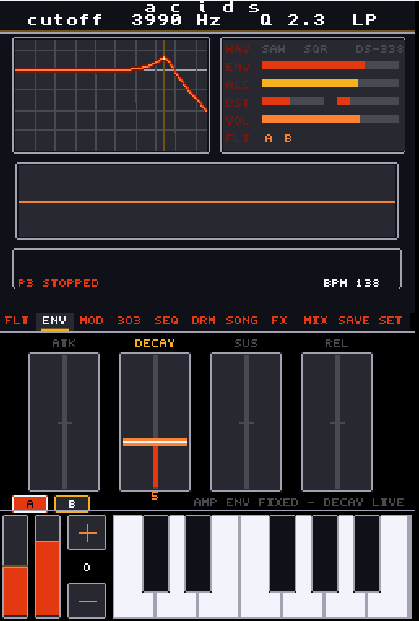Image resolution: width=419 pixels, height=621 pixels.
Task: Click the ACC accent bar
Action: coord(330,83)
